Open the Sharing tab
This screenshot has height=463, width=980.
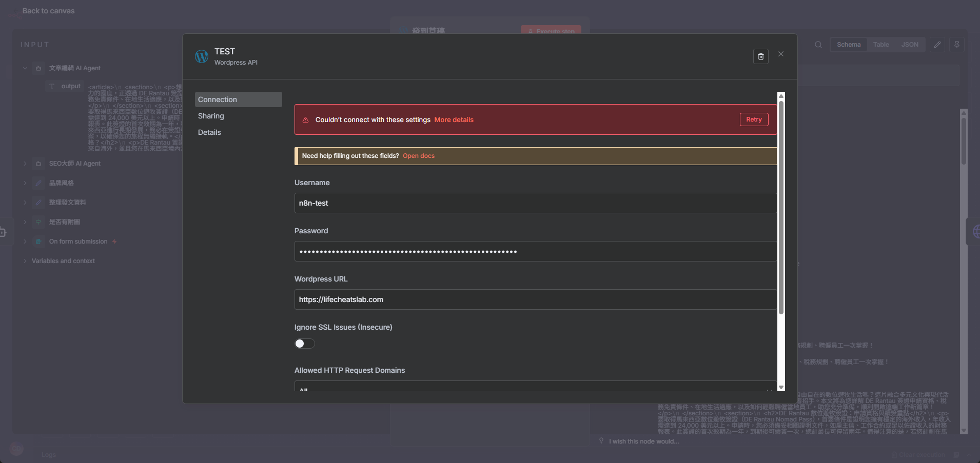(x=211, y=116)
